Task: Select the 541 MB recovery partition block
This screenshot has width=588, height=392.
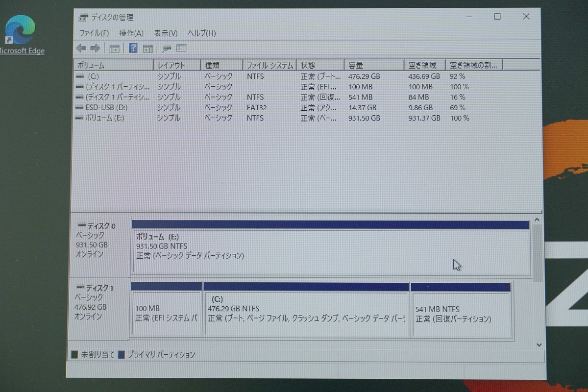Action: click(461, 310)
